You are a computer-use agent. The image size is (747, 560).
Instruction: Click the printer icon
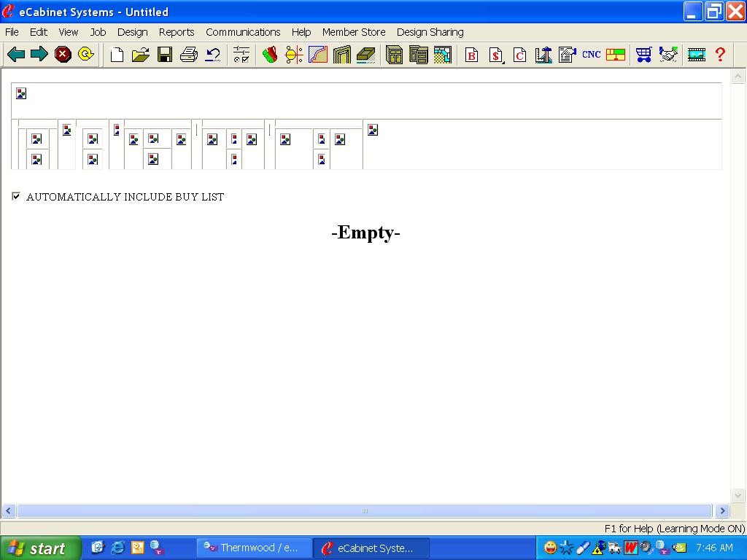pos(189,55)
